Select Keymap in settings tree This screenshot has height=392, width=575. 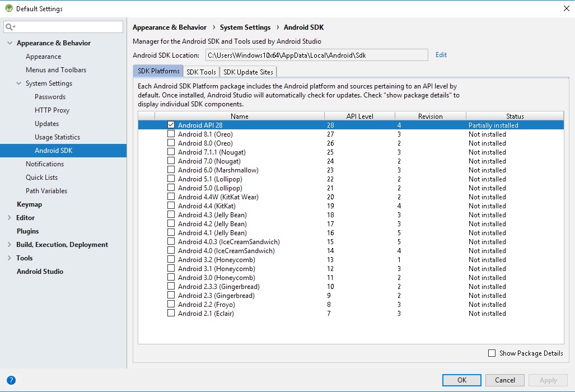[x=29, y=204]
